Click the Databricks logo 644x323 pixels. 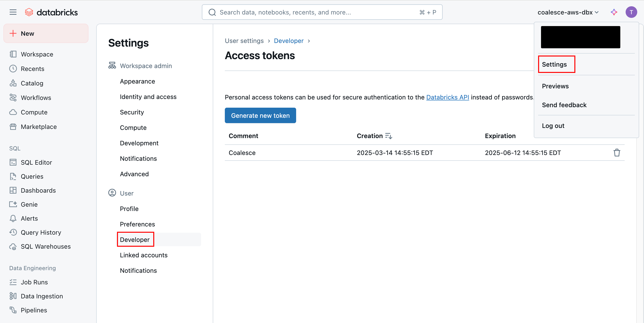click(x=51, y=12)
